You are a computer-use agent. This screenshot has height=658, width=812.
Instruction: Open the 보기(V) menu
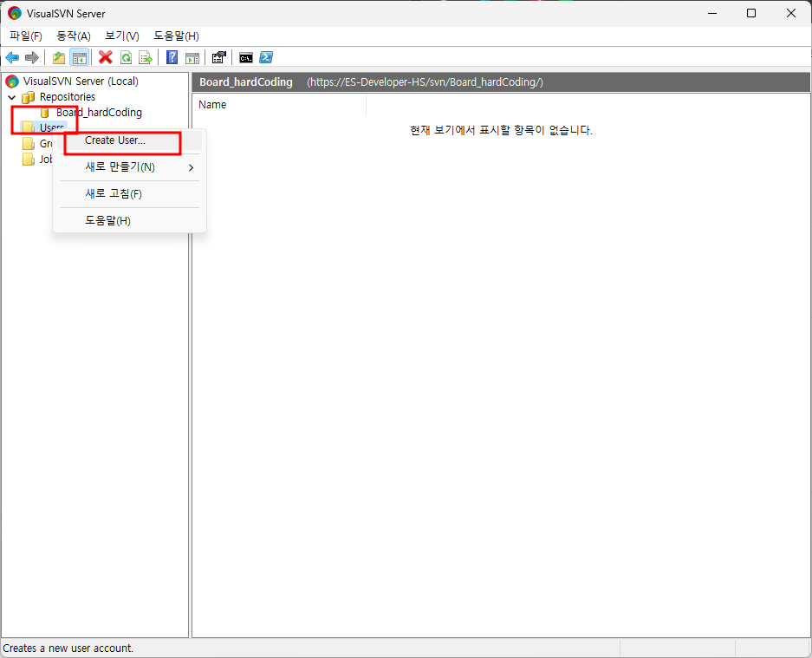click(122, 36)
